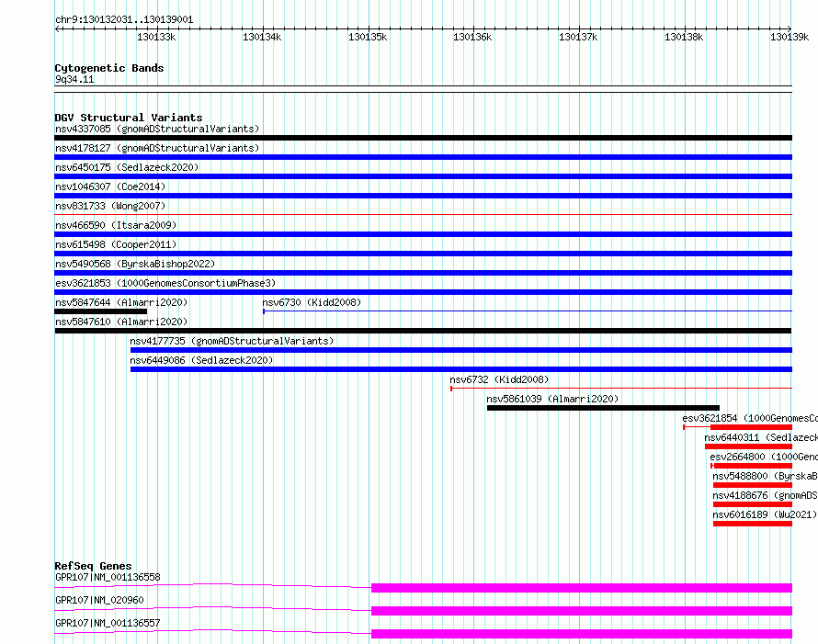
Task: Select the 9q34.11 band label
Action: coord(74,79)
